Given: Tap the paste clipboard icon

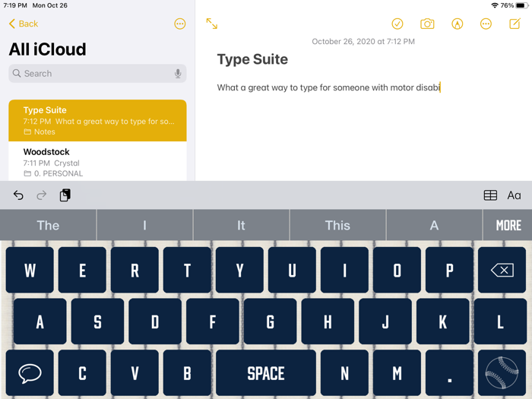Looking at the screenshot, I should pyautogui.click(x=65, y=195).
